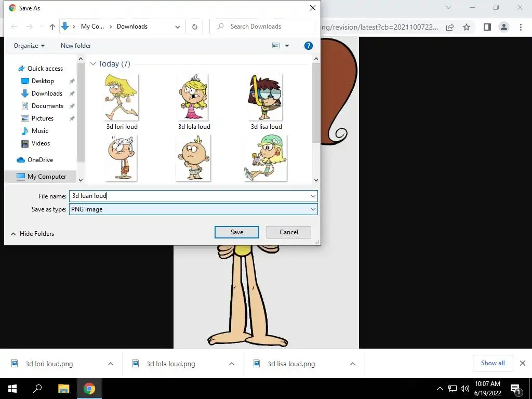Image resolution: width=532 pixels, height=399 pixels.
Task: Open Music in the navigation pane
Action: (x=35, y=130)
